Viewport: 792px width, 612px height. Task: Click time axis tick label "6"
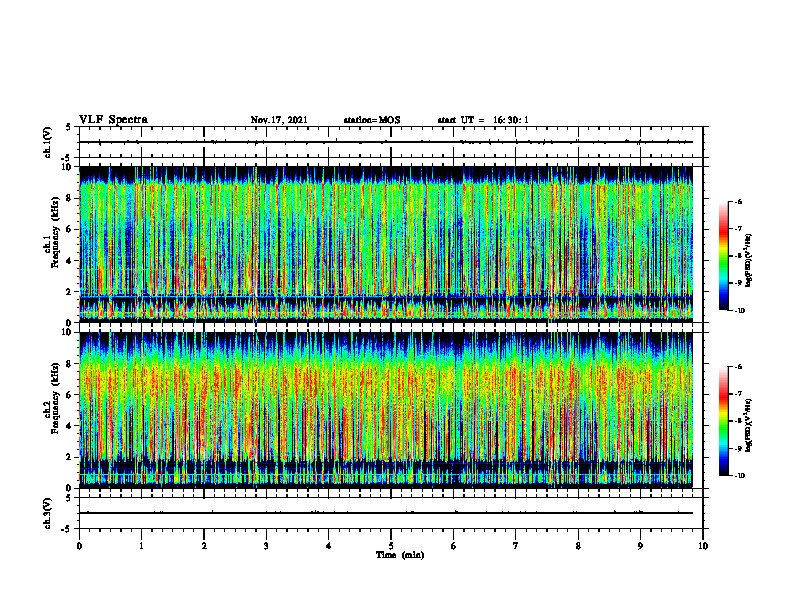point(454,546)
